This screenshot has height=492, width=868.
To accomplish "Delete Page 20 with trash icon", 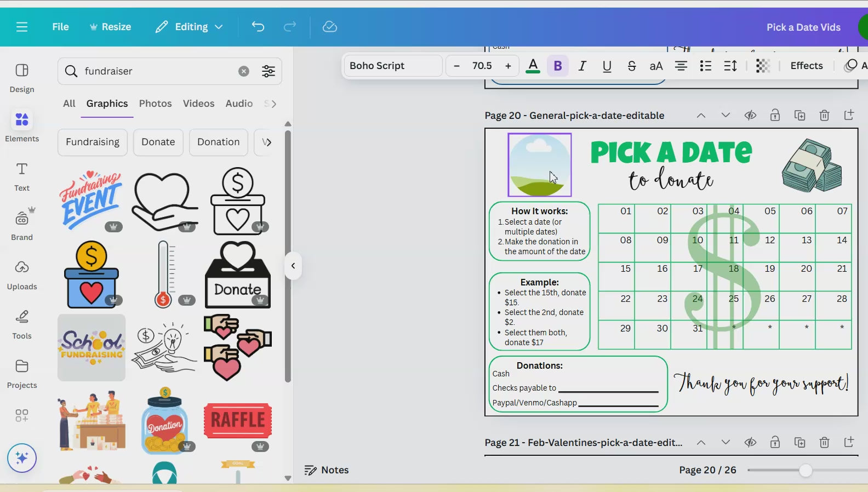I will [824, 115].
